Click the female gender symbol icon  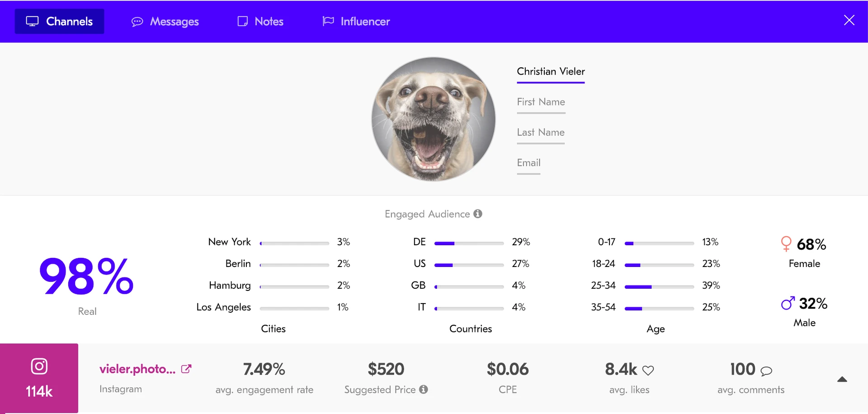tap(786, 244)
